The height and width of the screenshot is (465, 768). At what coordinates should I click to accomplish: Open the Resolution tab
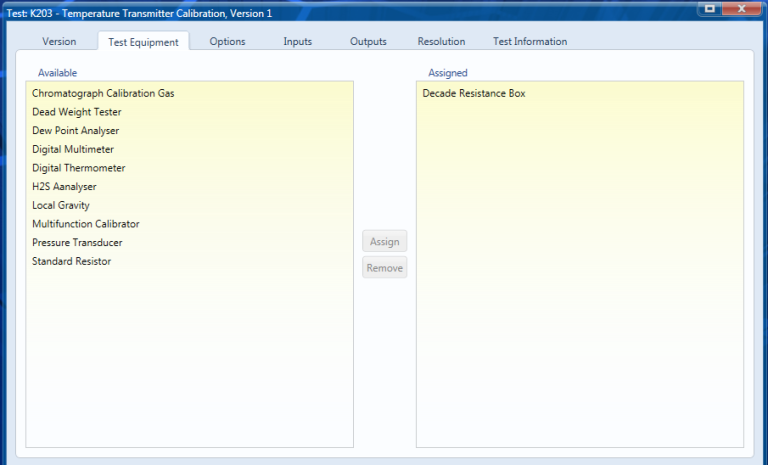coord(441,42)
